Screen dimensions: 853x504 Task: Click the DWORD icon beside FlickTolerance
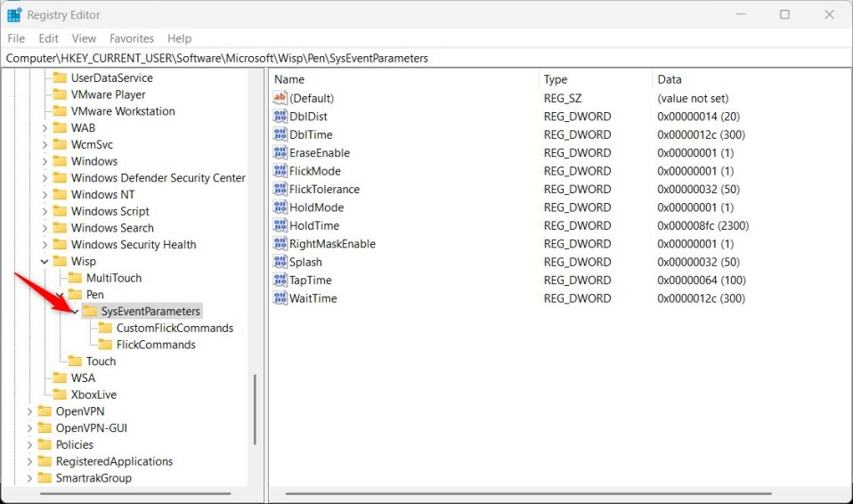[280, 189]
